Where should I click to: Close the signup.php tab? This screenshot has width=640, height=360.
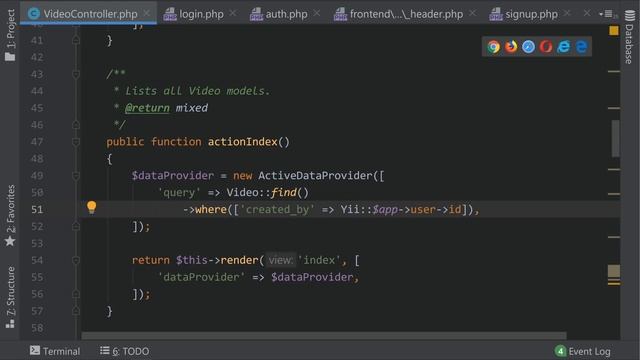(x=567, y=13)
